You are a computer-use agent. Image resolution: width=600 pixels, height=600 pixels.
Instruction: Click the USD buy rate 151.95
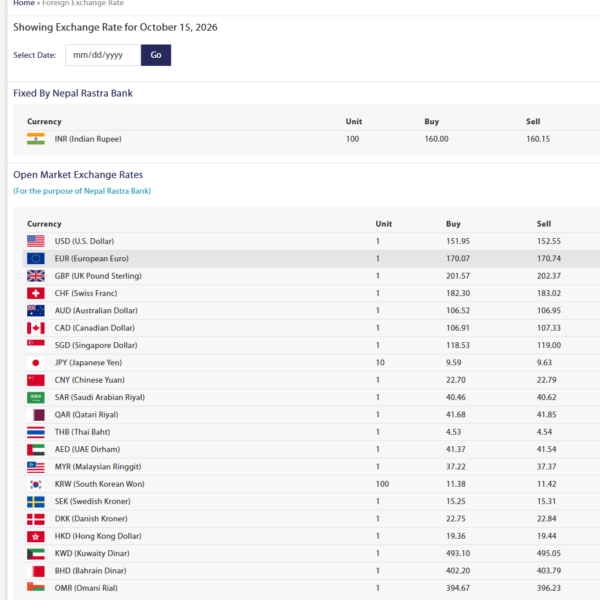point(458,241)
